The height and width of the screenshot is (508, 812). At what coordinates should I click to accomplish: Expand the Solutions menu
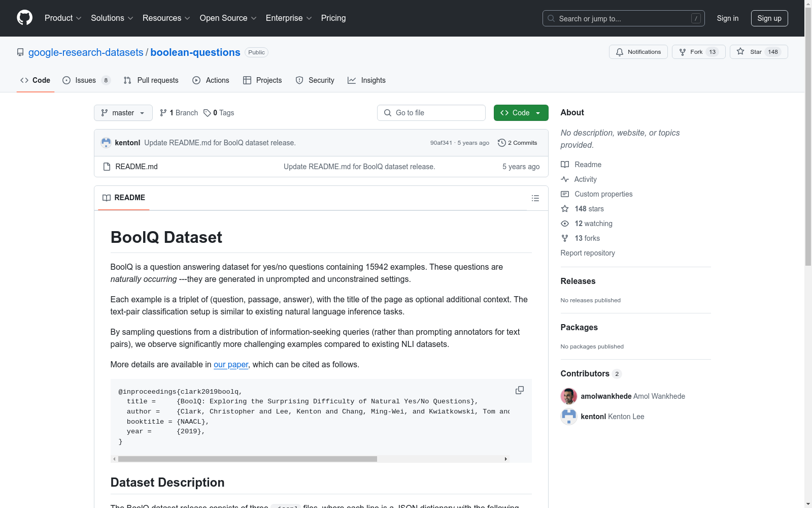click(112, 18)
